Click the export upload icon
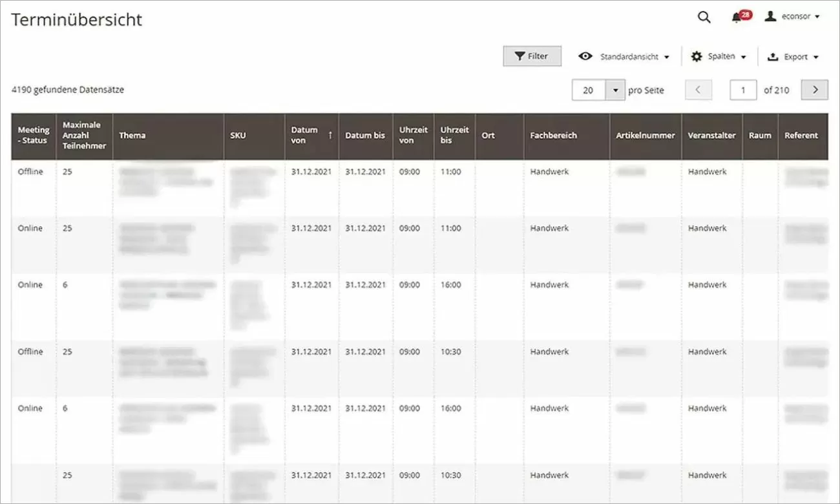The width and height of the screenshot is (840, 504). coord(773,57)
